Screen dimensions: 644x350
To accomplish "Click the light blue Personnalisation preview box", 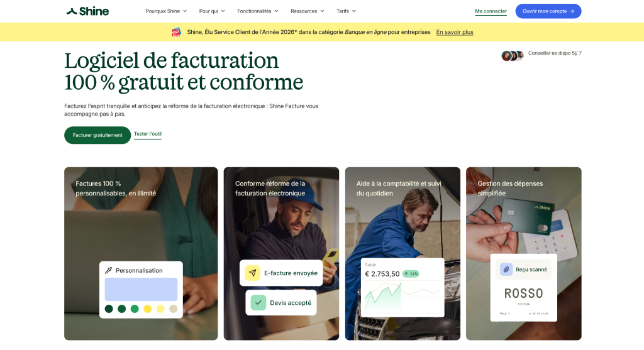I will pyautogui.click(x=141, y=289).
